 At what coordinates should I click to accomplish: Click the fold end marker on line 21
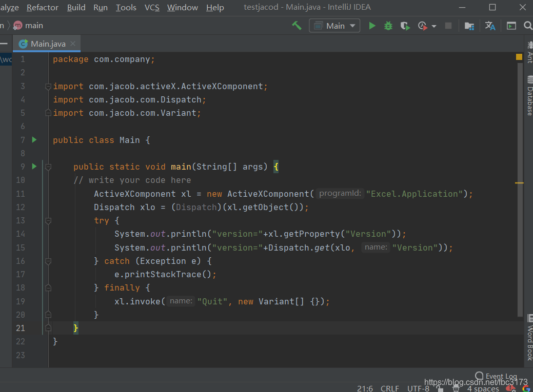[48, 328]
